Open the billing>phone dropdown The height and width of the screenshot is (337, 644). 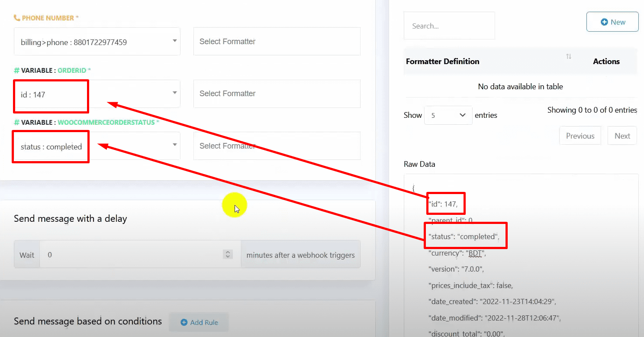point(97,42)
